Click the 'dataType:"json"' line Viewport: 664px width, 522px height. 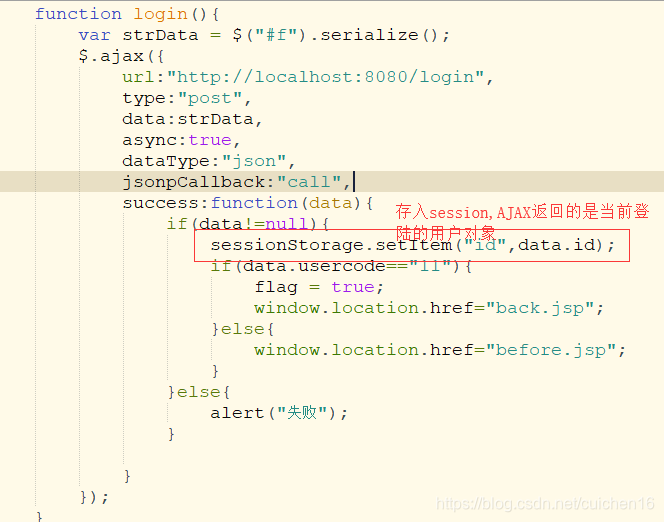[208, 161]
